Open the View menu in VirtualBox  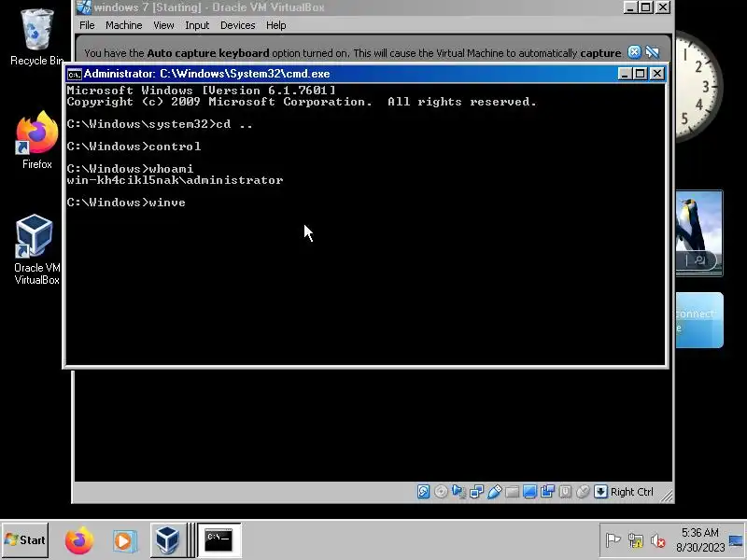coord(163,25)
